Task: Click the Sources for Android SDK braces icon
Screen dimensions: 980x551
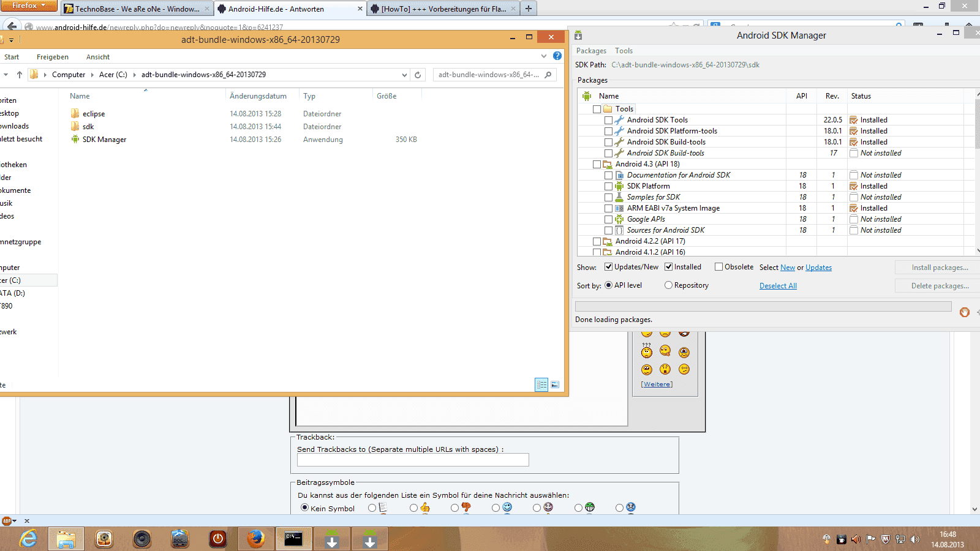Action: coord(619,230)
